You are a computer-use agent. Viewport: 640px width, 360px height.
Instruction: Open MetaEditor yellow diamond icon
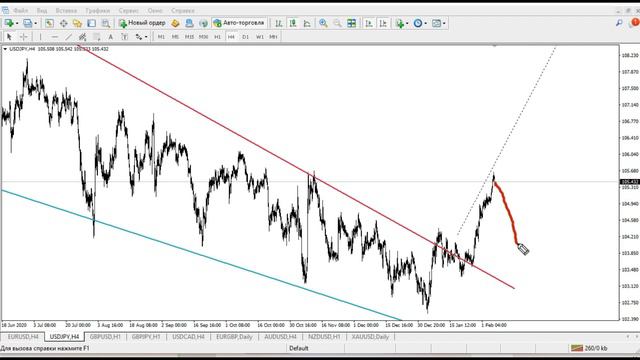pyautogui.click(x=175, y=23)
